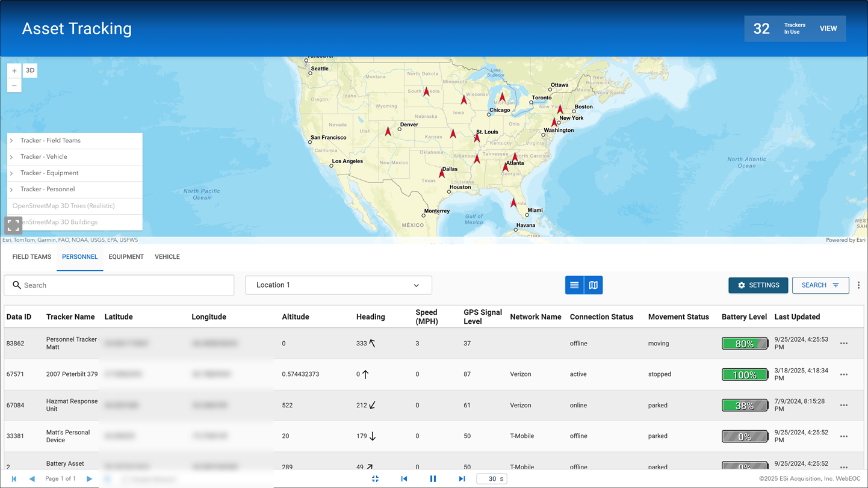Viewport: 868px width, 488px height.
Task: Pause the auto-refresh with the pause icon
Action: click(x=433, y=478)
